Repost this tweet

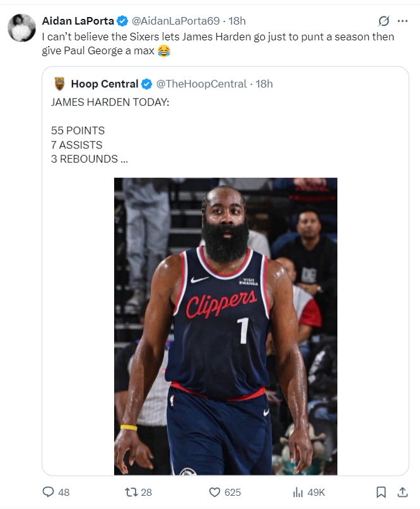[131, 492]
